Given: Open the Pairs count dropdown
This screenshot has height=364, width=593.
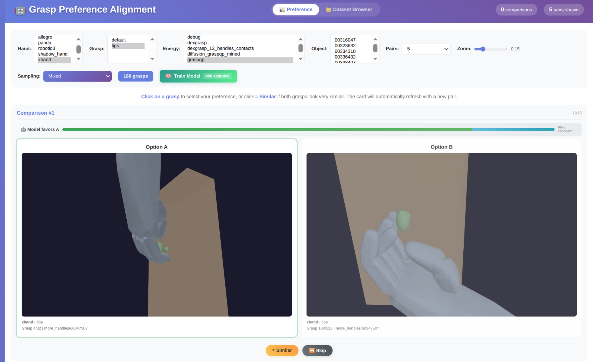Looking at the screenshot, I should [x=426, y=49].
